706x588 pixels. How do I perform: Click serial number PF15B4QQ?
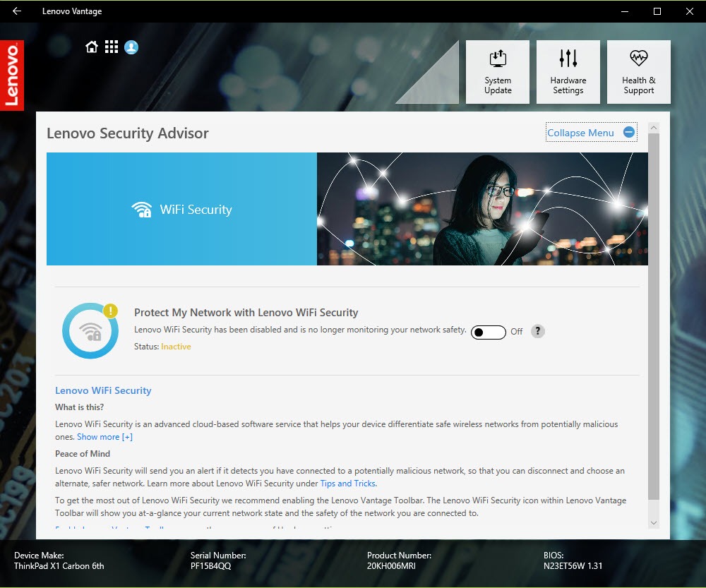point(210,566)
